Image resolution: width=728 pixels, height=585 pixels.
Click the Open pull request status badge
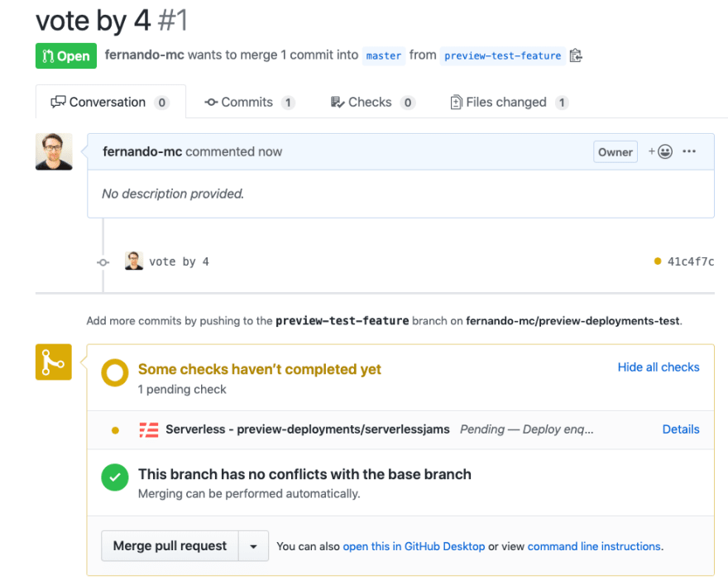(x=66, y=55)
